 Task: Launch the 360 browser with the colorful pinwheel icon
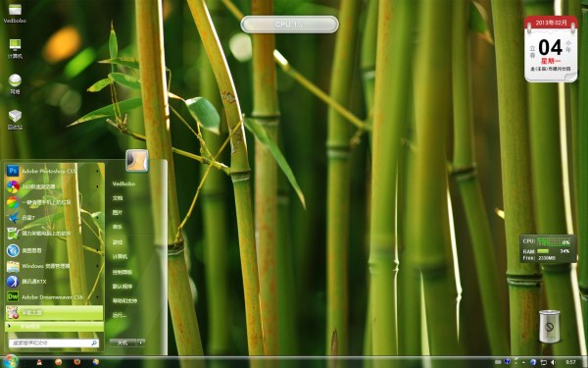54,186
